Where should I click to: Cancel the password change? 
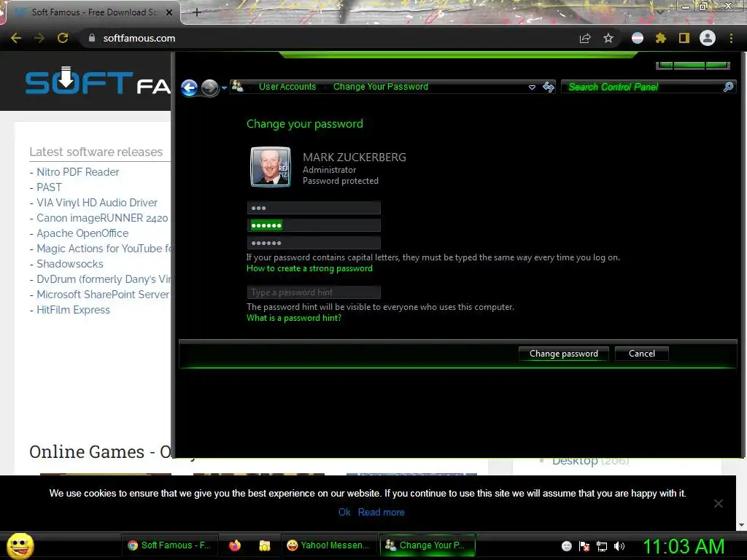tap(642, 354)
